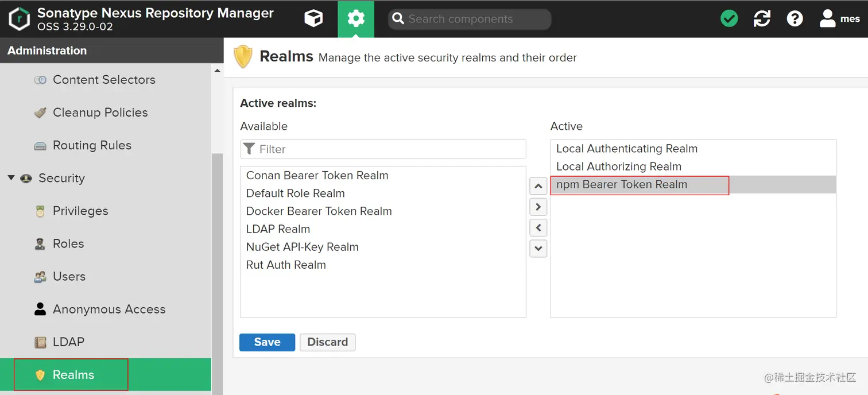Click the refresh icon in header
Screen dimensions: 868x395
click(x=762, y=19)
